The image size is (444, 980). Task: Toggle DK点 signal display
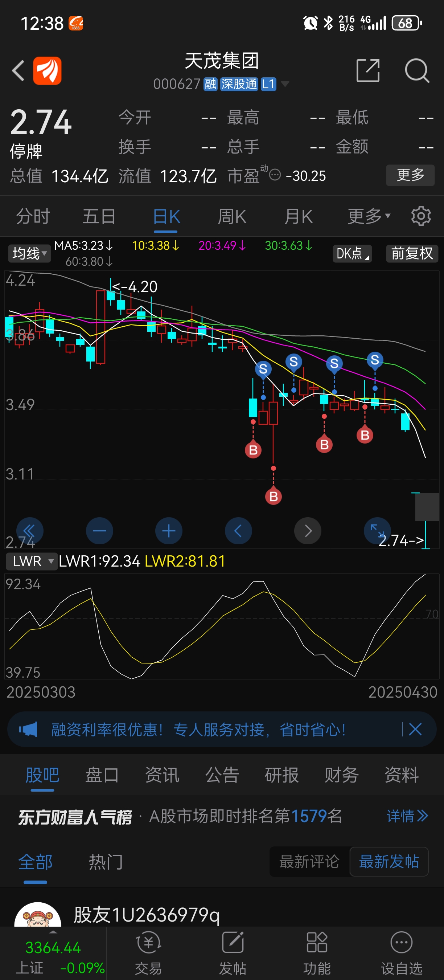point(352,253)
